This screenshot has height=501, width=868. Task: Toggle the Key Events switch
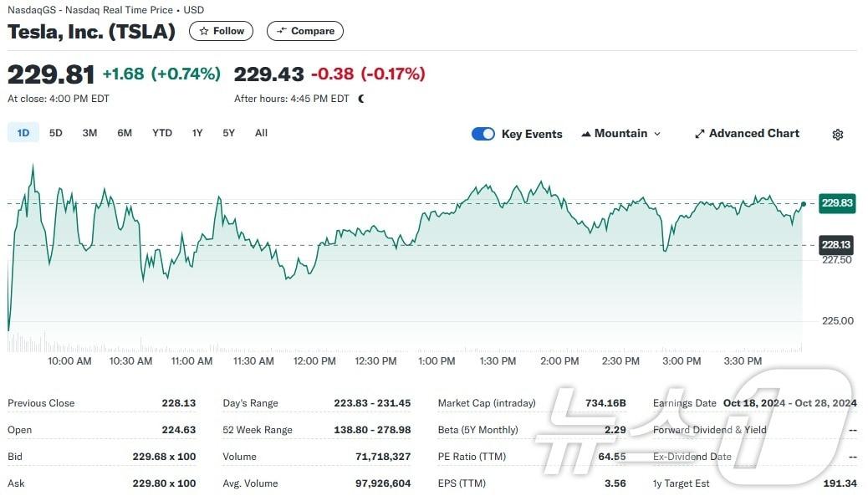pos(483,134)
